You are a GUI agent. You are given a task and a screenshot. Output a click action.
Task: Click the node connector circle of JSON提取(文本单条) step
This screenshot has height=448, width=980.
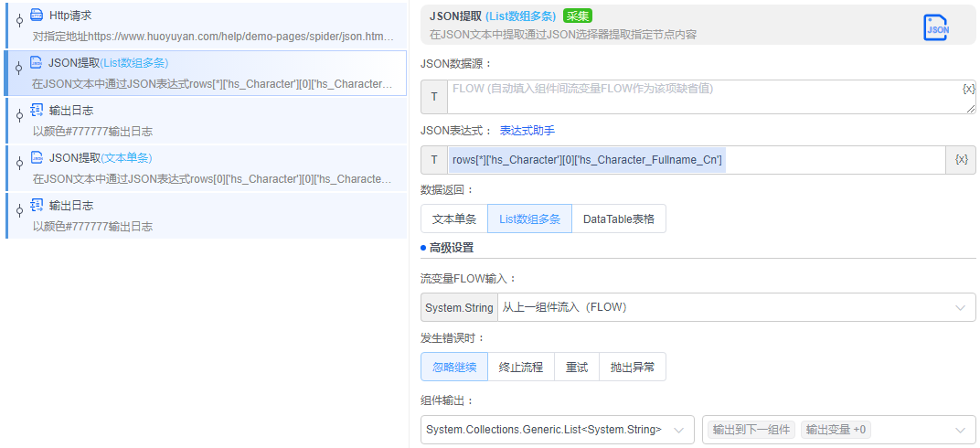[19, 163]
